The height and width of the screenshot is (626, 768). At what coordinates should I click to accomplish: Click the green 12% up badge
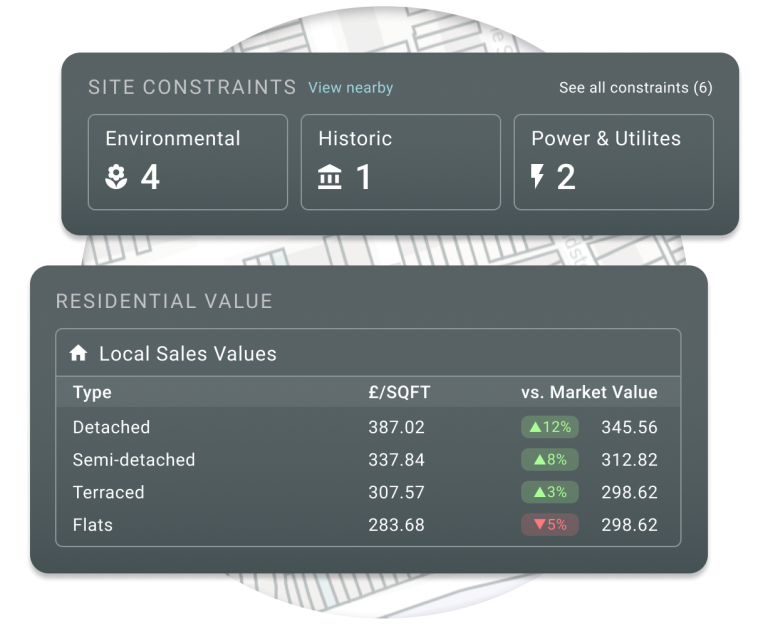point(549,427)
